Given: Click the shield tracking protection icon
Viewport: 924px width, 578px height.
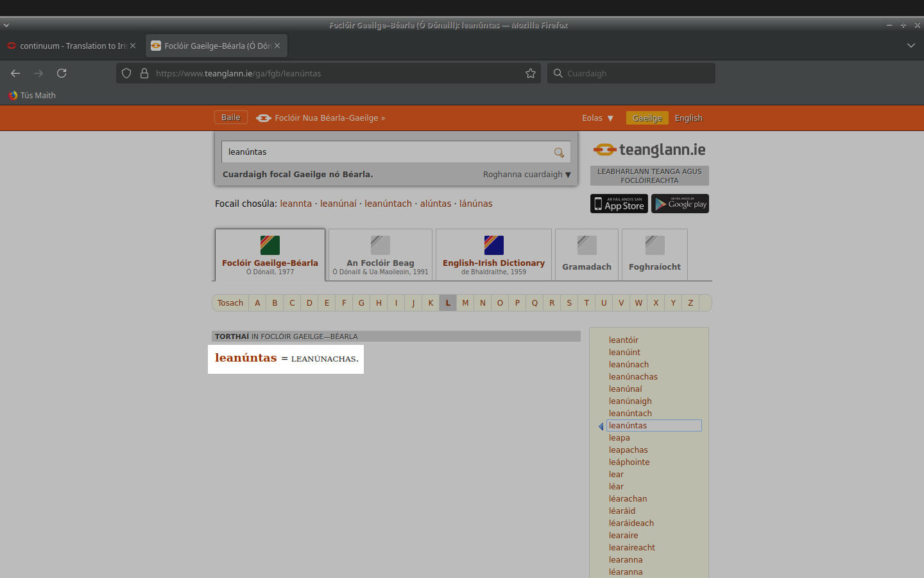Looking at the screenshot, I should click(126, 73).
